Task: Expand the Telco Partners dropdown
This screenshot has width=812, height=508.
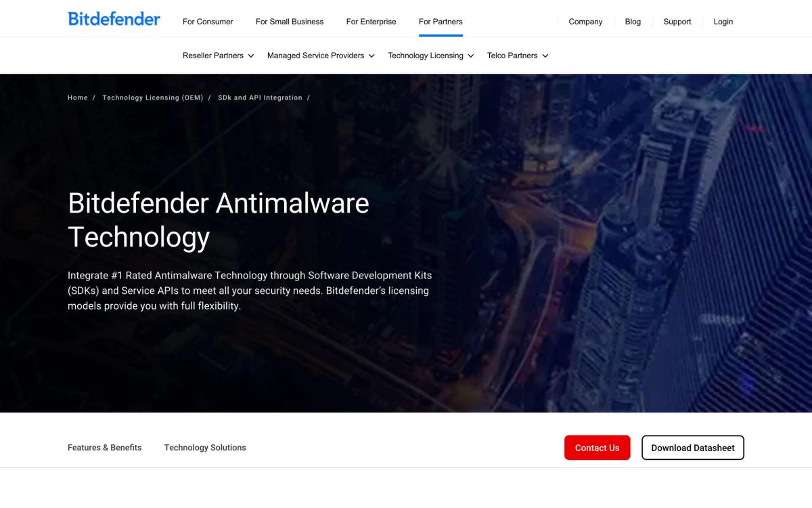Action: (x=518, y=56)
